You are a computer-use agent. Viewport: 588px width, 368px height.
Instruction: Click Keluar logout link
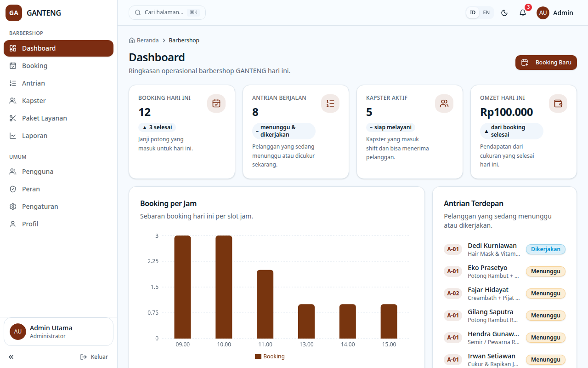(94, 357)
